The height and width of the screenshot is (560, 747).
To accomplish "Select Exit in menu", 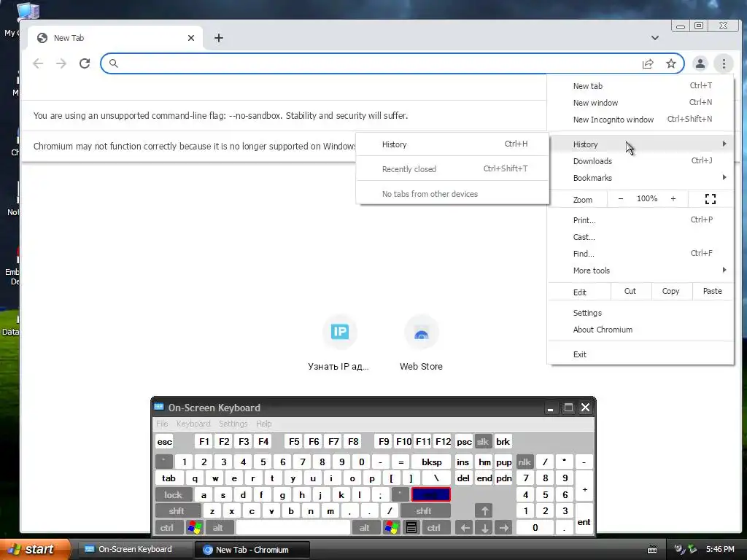I will (640, 354).
